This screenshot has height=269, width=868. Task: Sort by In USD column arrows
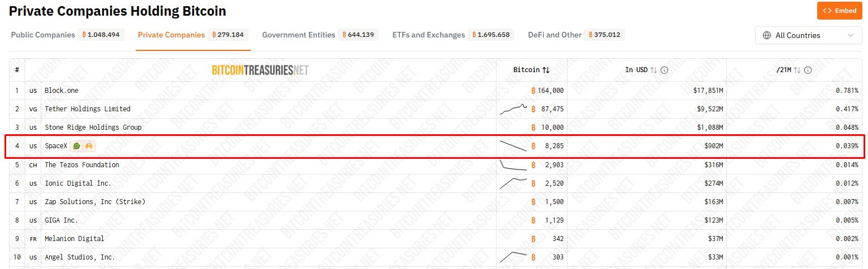[x=654, y=70]
